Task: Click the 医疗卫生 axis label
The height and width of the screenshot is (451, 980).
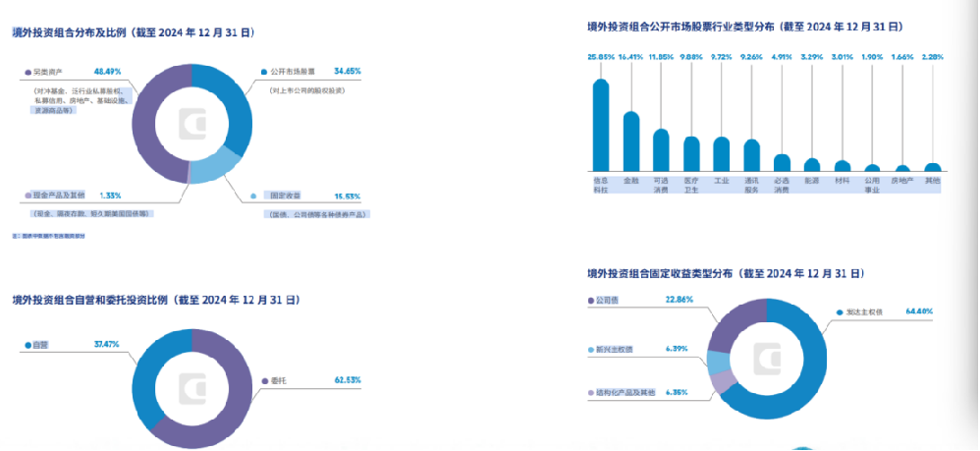Action: (691, 185)
